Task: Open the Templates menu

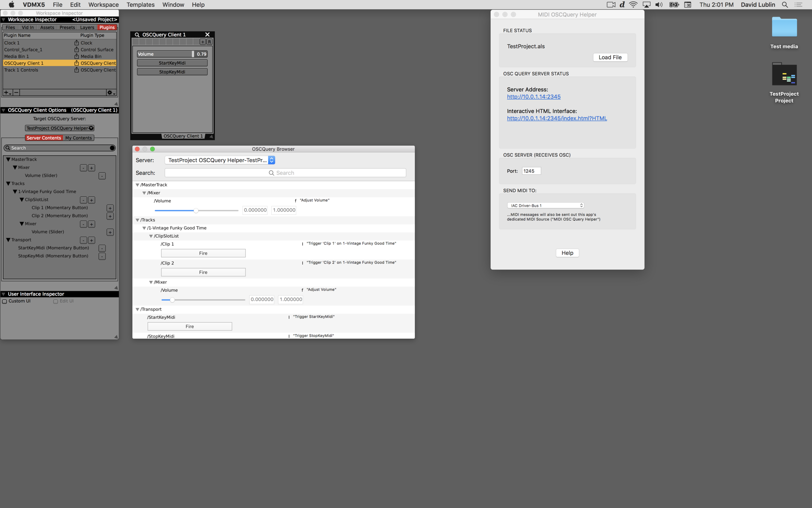Action: pos(140,5)
